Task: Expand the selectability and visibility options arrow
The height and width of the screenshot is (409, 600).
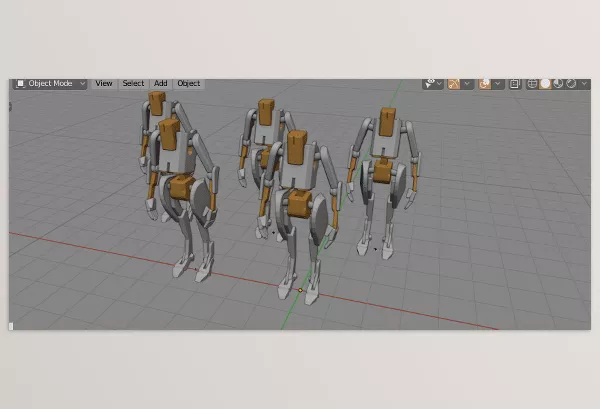Action: pos(440,83)
